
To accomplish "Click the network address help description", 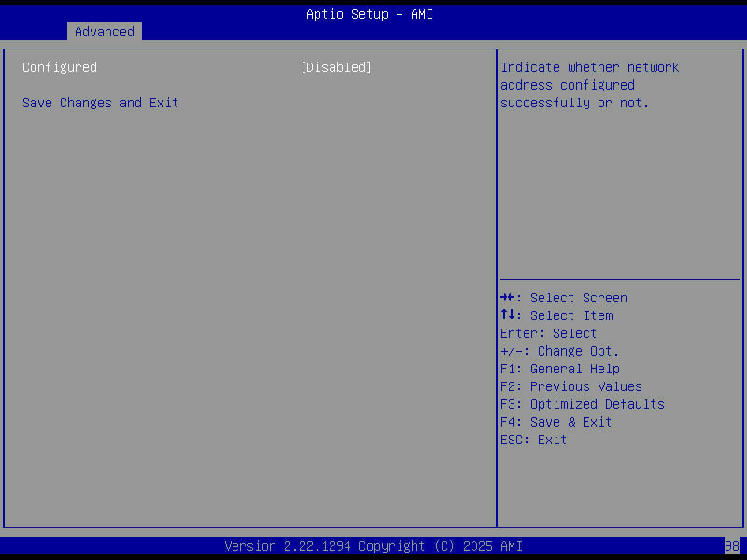I will pyautogui.click(x=589, y=85).
